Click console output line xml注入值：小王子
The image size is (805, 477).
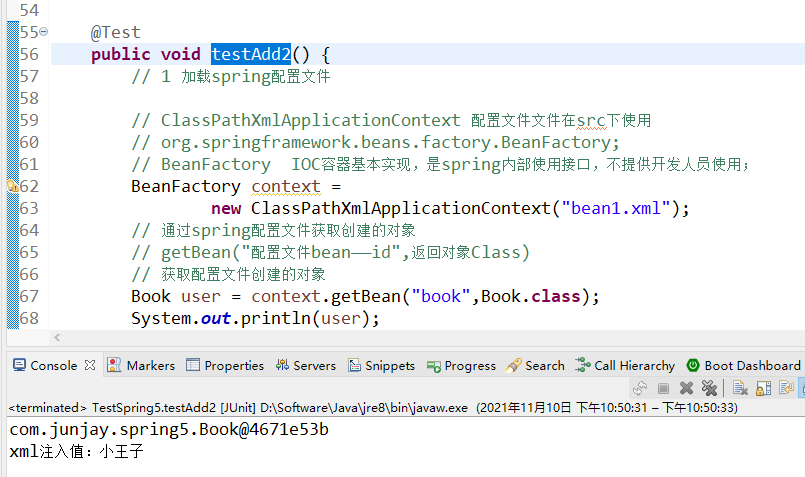[76, 451]
